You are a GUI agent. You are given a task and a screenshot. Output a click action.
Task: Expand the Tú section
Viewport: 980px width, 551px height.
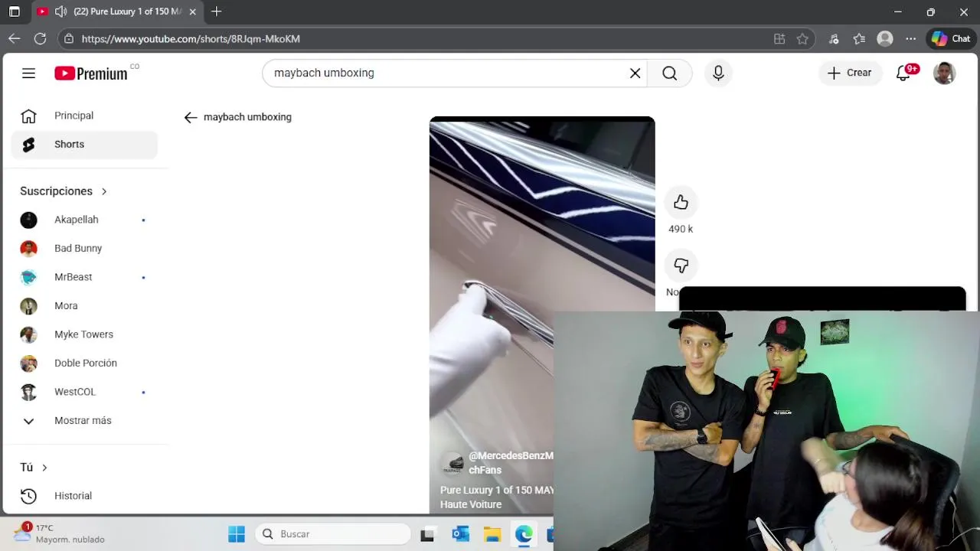pos(34,467)
